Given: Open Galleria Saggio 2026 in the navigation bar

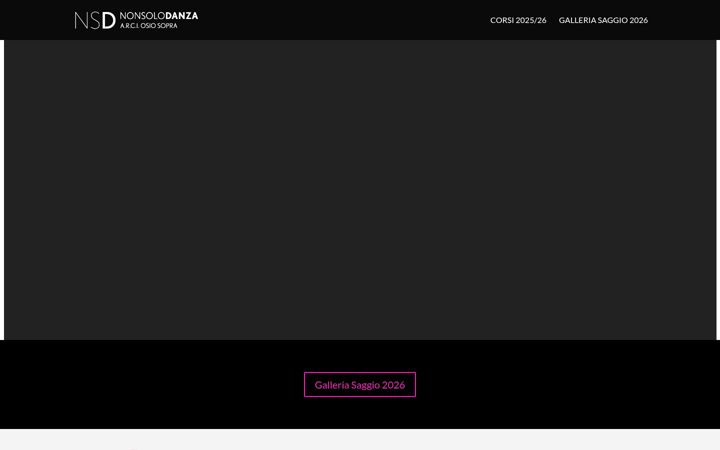Looking at the screenshot, I should click(x=603, y=20).
